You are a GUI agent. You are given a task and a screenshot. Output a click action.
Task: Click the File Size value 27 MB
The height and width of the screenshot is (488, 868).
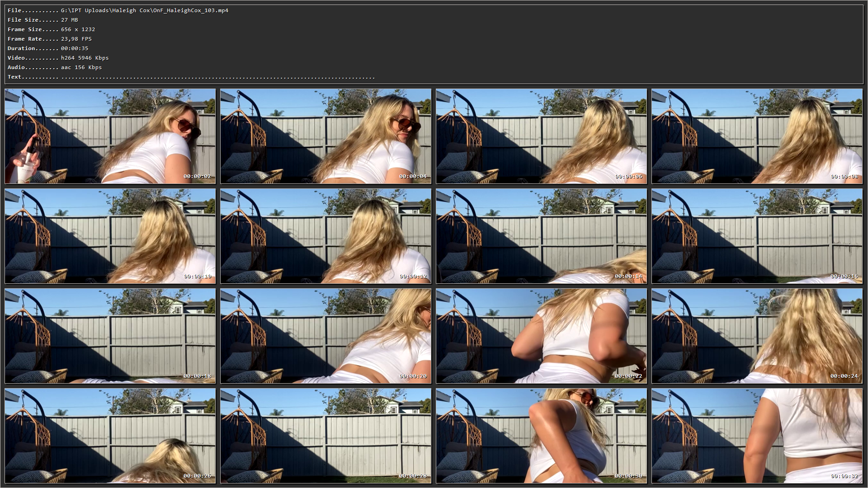tap(70, 20)
